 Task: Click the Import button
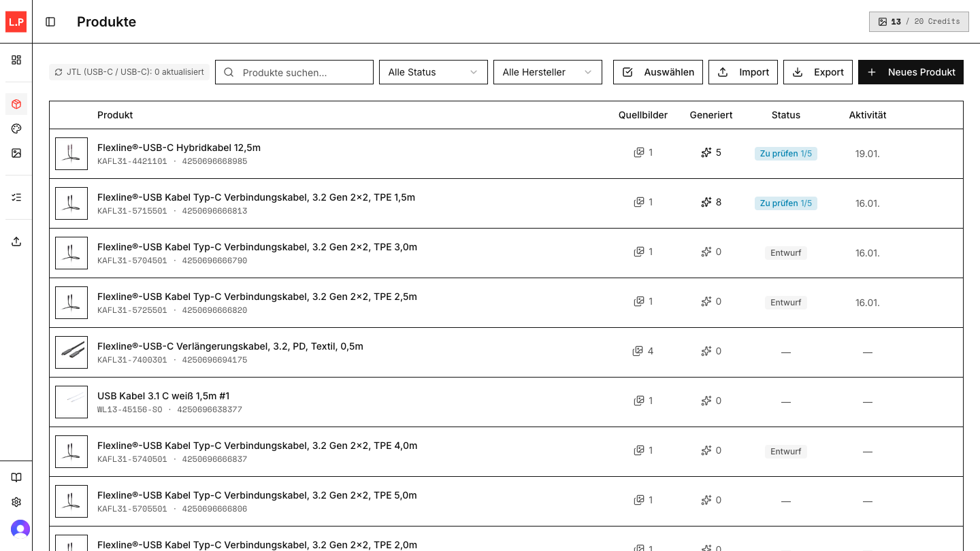coord(743,72)
